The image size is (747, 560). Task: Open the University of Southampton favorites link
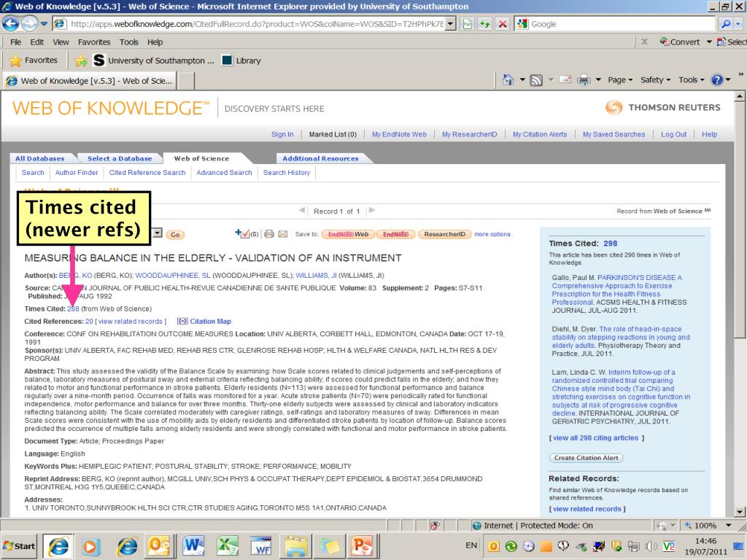click(x=152, y=61)
